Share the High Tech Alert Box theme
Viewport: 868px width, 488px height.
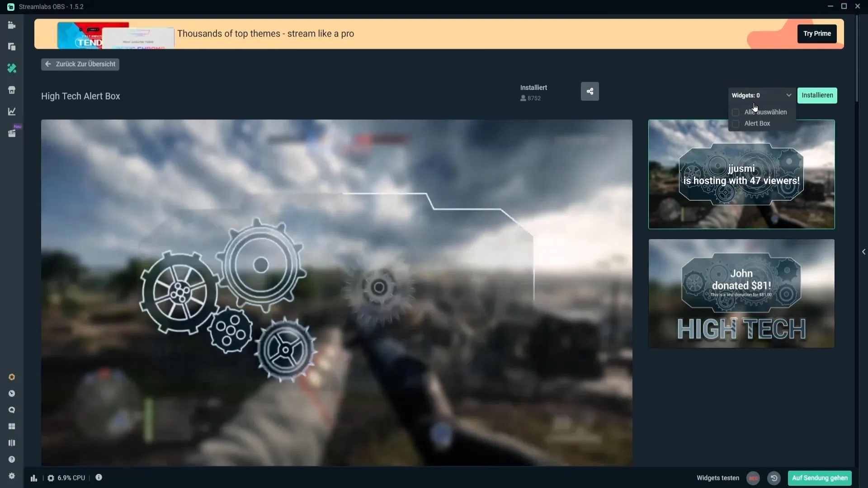point(590,91)
